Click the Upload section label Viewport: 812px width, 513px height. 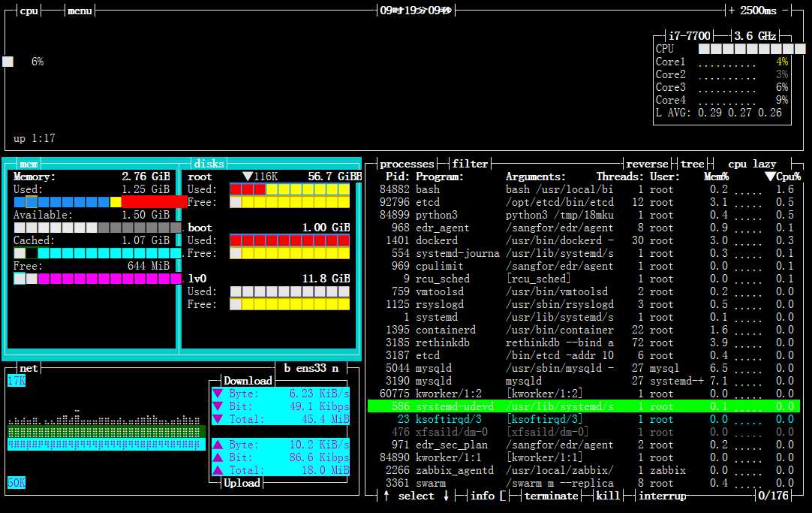[x=242, y=483]
